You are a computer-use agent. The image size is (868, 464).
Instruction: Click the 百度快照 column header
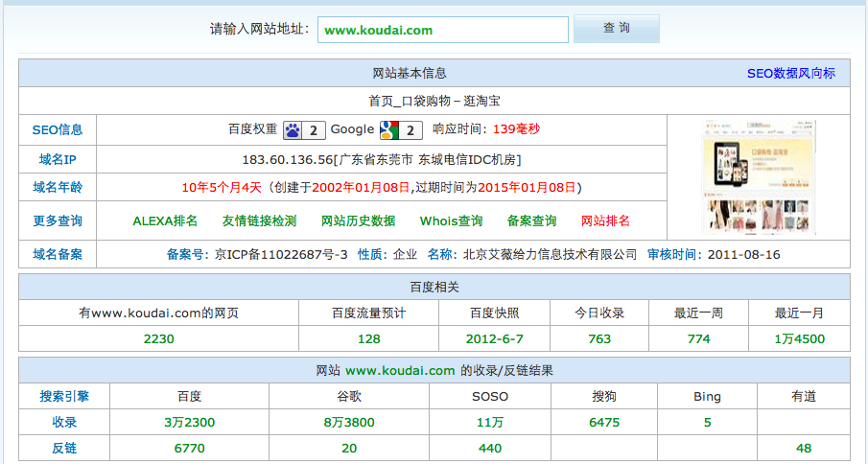(x=494, y=313)
